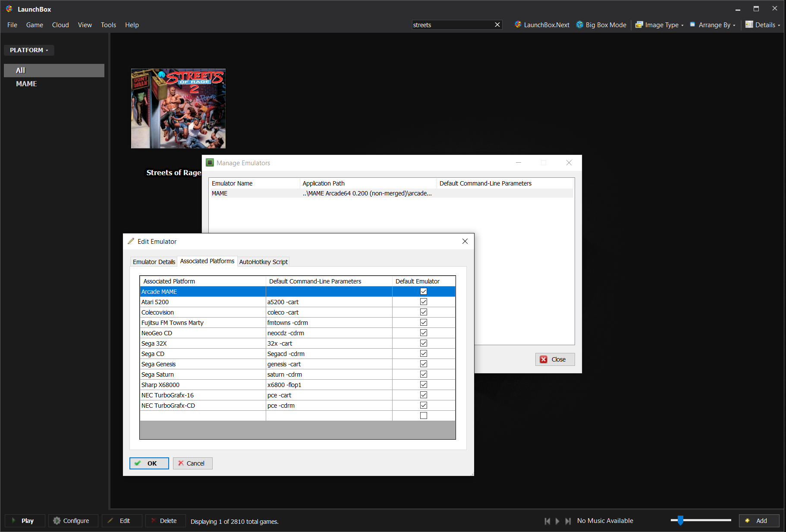Select the MAME row in Manage Emulators
This screenshot has width=786, height=532.
(391, 193)
